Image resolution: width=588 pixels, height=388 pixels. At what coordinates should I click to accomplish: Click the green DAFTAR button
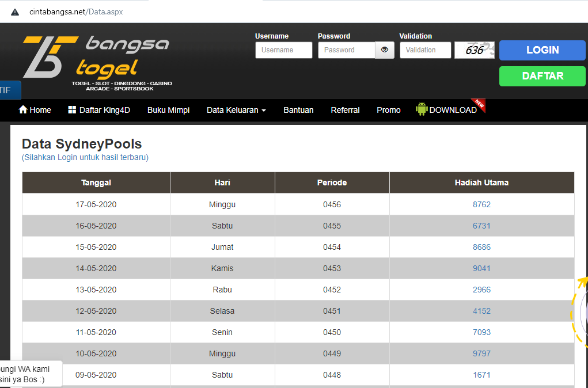543,76
